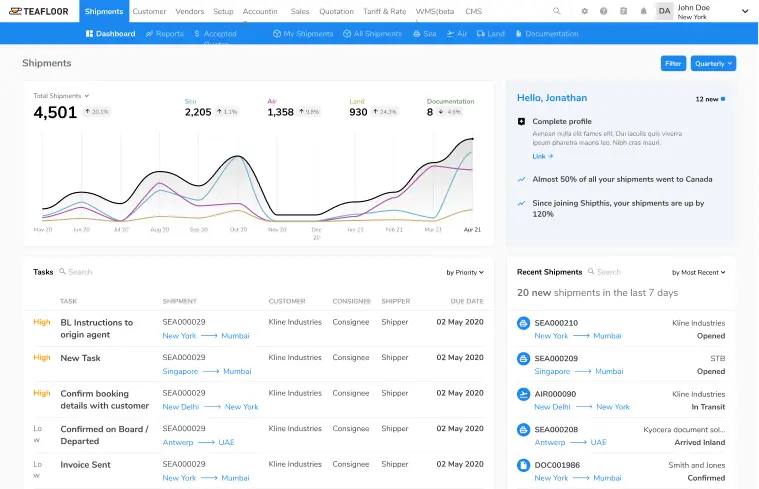Open the notifications bell

[643, 11]
